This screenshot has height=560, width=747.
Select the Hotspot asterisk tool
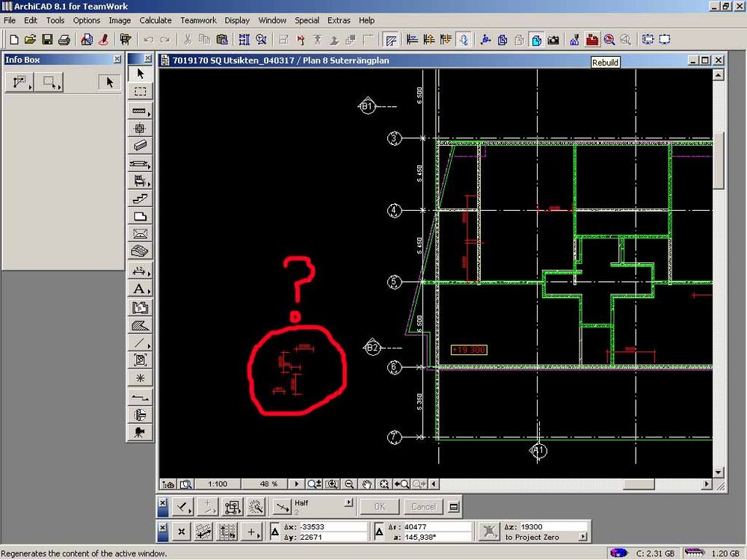tap(140, 378)
